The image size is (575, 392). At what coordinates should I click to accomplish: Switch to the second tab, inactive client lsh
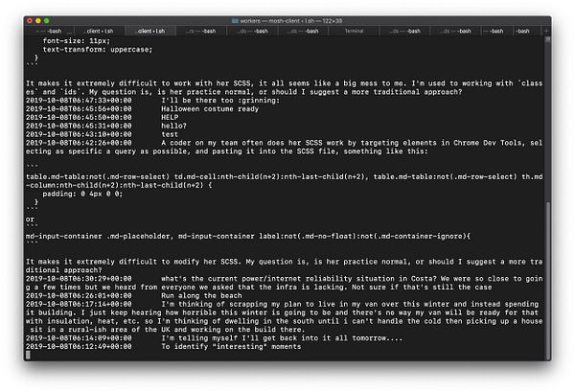click(100, 32)
